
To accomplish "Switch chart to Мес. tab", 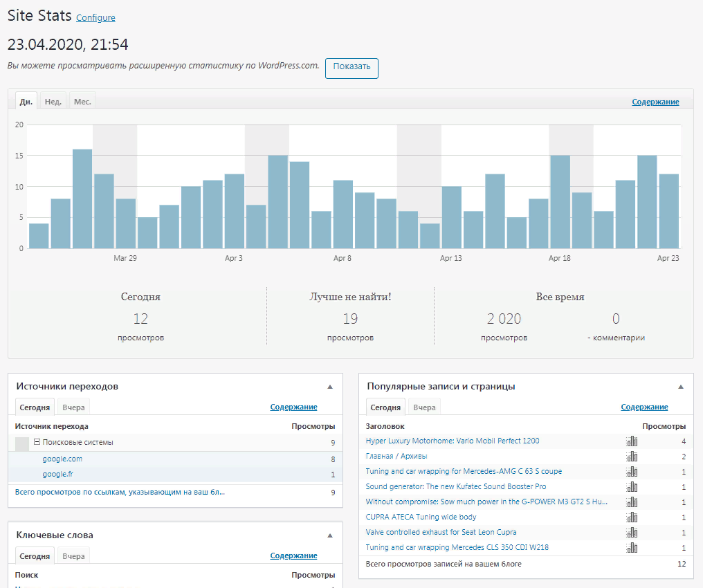I will coord(82,102).
